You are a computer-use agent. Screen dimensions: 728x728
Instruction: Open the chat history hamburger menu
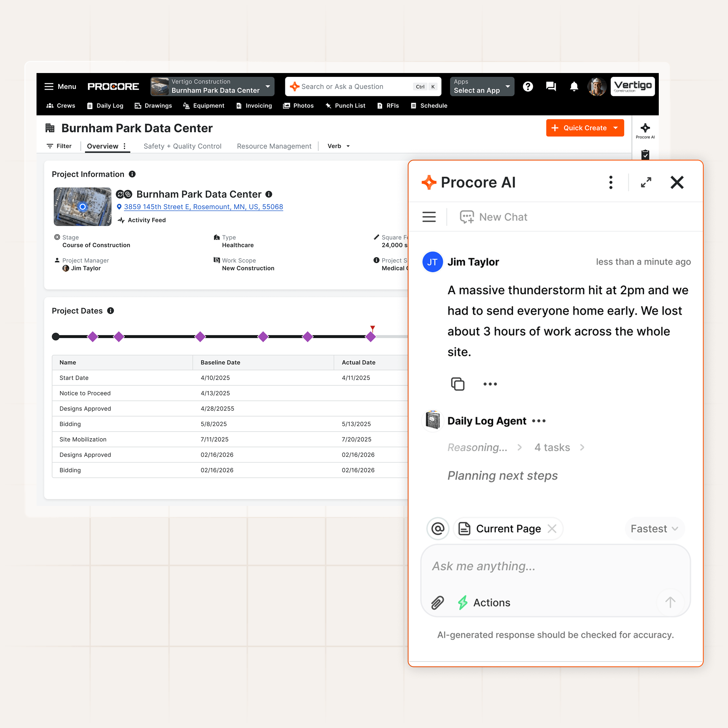[x=429, y=217]
